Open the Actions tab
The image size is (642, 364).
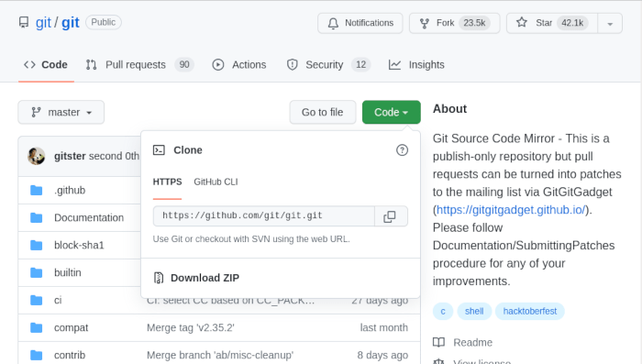pos(239,65)
